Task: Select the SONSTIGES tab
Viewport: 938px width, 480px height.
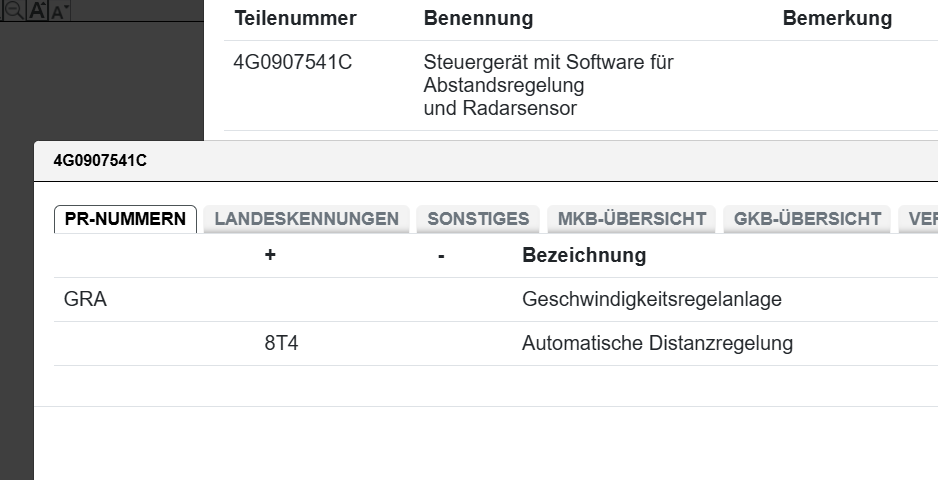Action: click(478, 219)
